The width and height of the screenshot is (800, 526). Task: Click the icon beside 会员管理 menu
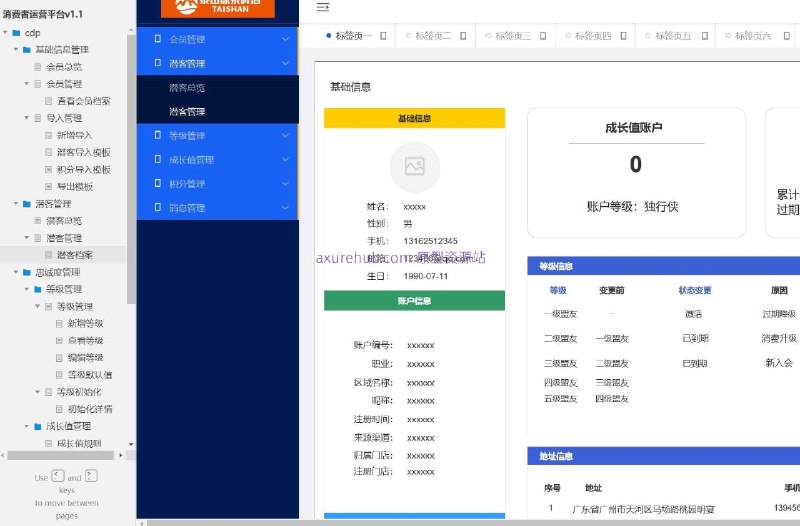pos(158,39)
